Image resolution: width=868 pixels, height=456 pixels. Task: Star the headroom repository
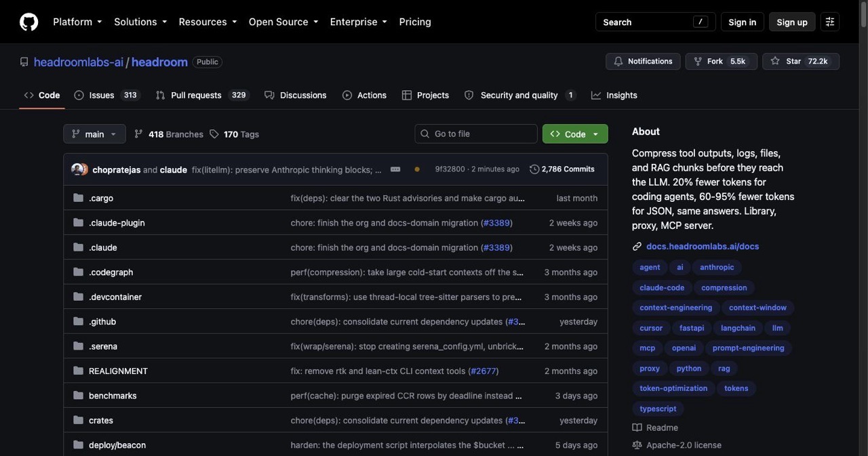[x=800, y=61]
